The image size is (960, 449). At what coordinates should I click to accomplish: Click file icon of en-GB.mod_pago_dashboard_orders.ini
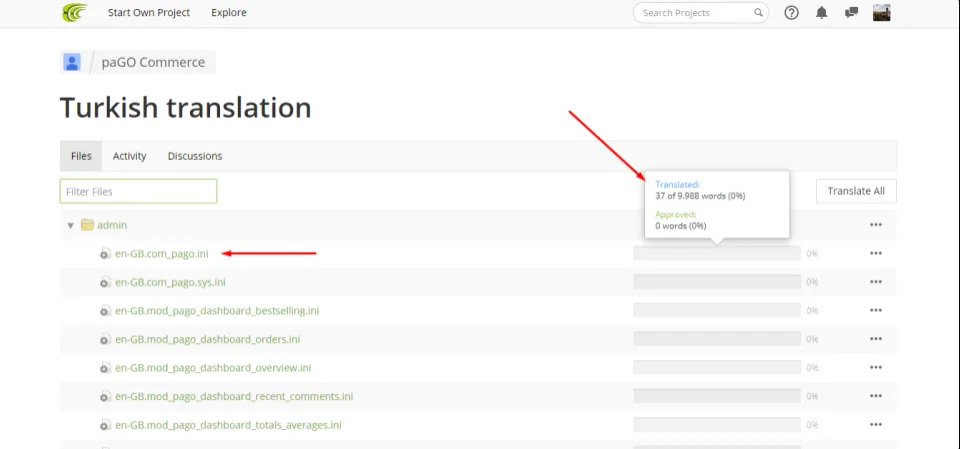click(106, 339)
